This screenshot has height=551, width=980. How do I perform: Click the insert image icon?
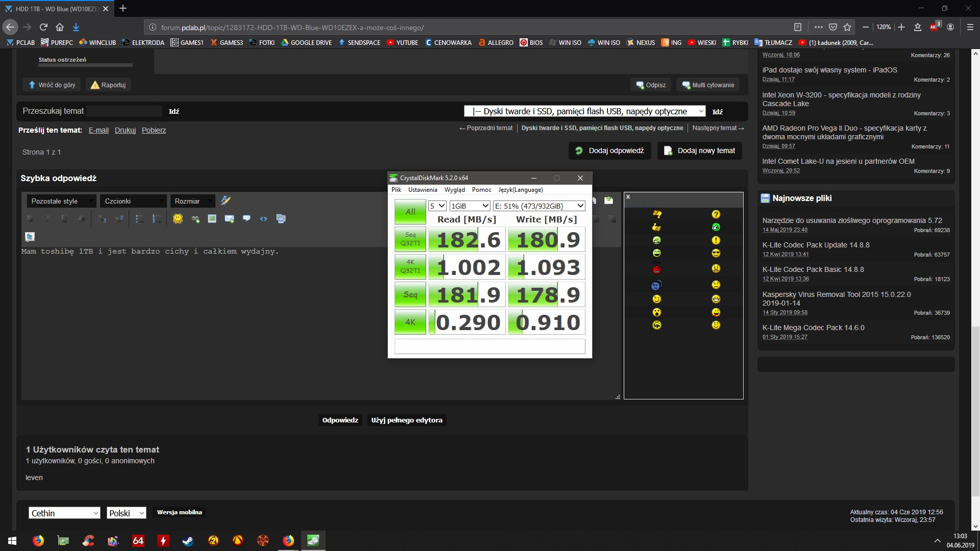click(x=212, y=219)
